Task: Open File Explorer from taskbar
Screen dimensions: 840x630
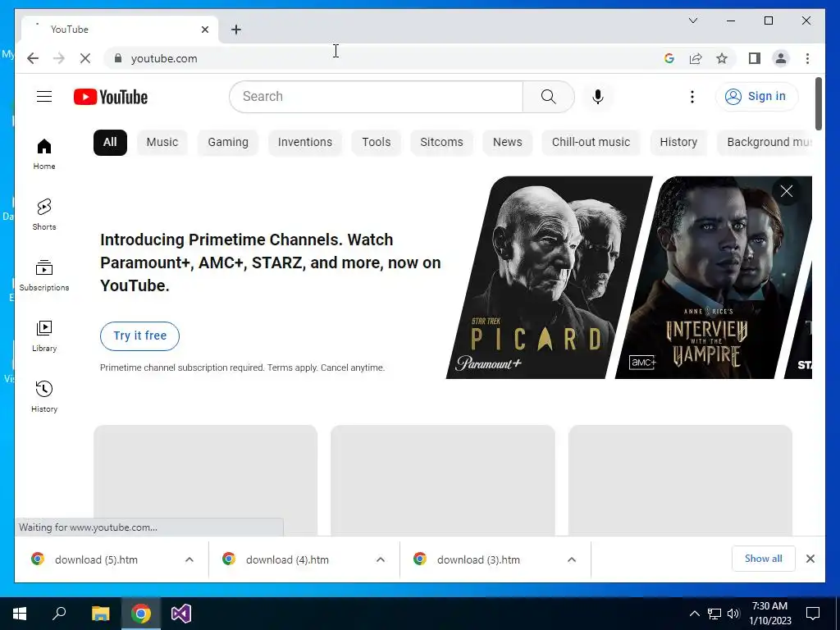Action: click(x=100, y=614)
